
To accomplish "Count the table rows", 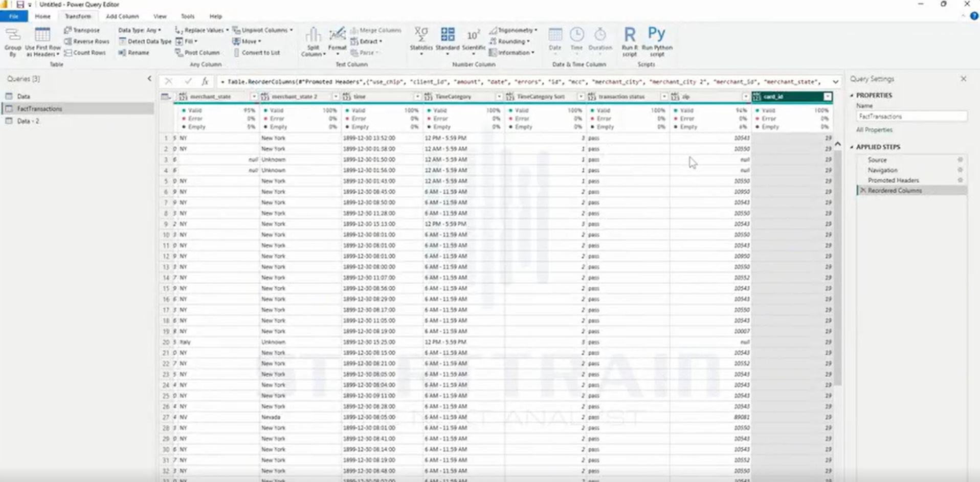I will click(x=85, y=53).
